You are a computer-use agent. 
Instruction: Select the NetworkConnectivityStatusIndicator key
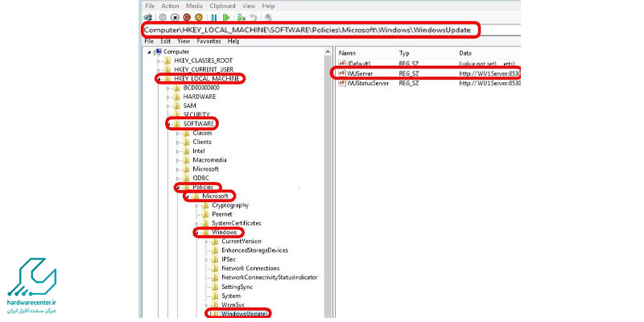point(270,277)
